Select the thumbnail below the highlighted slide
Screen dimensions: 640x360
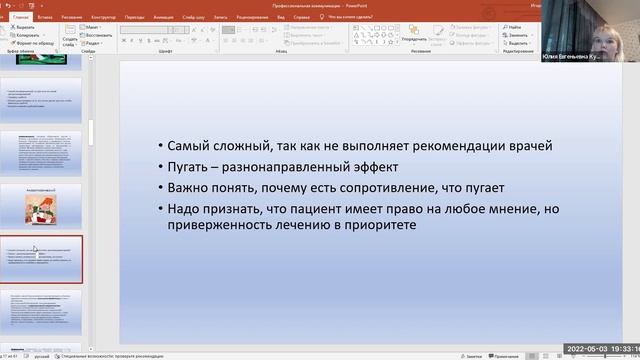(x=41, y=313)
